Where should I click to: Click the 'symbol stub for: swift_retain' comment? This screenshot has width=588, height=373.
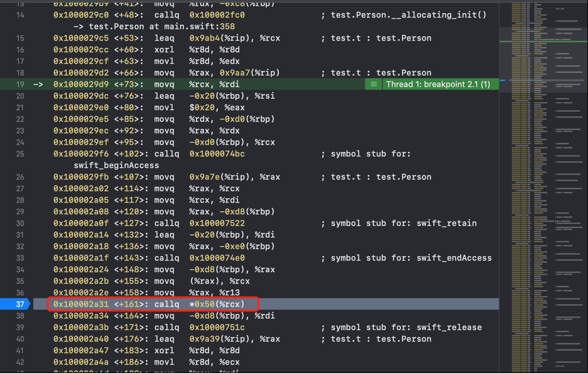[404, 223]
